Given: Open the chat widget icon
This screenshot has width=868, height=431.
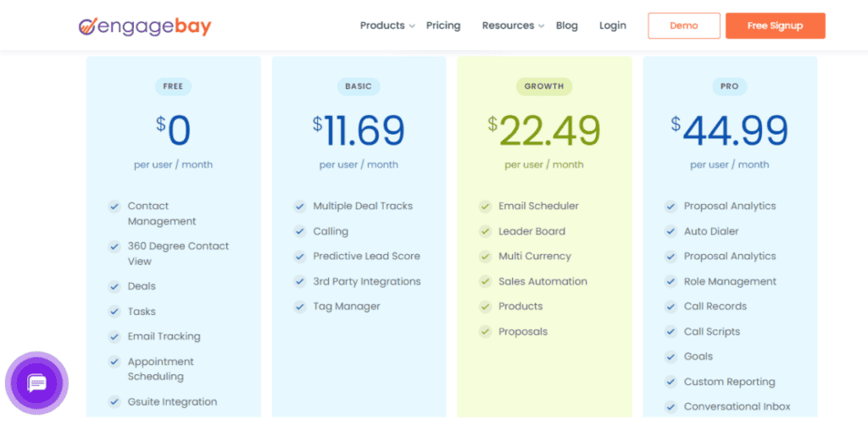Looking at the screenshot, I should coord(36,383).
